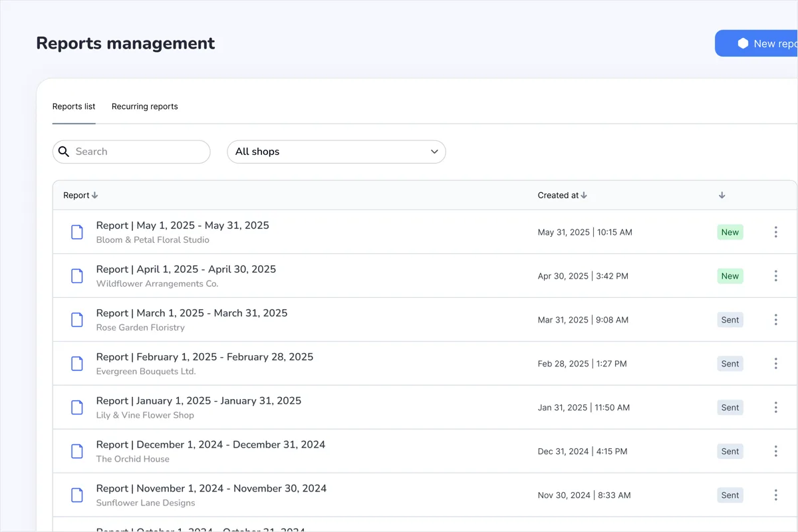Click document icon for February 2025 report
This screenshot has width=798, height=532.
[x=77, y=364]
